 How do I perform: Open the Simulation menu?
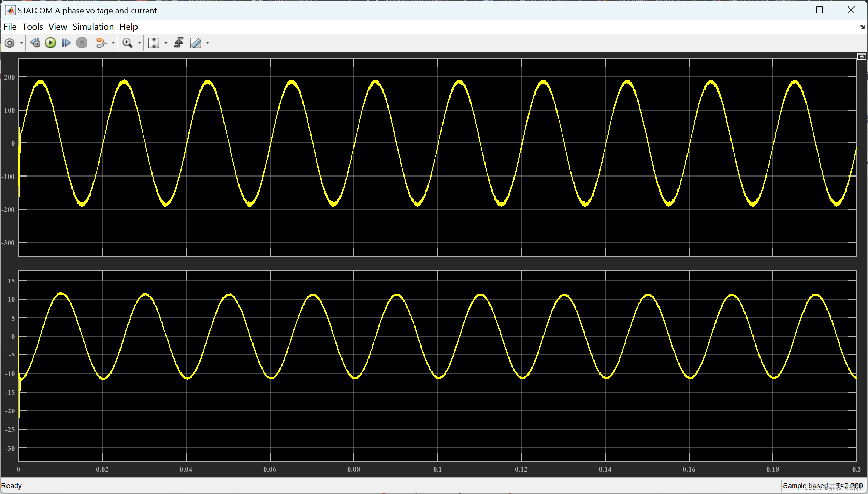coord(93,27)
